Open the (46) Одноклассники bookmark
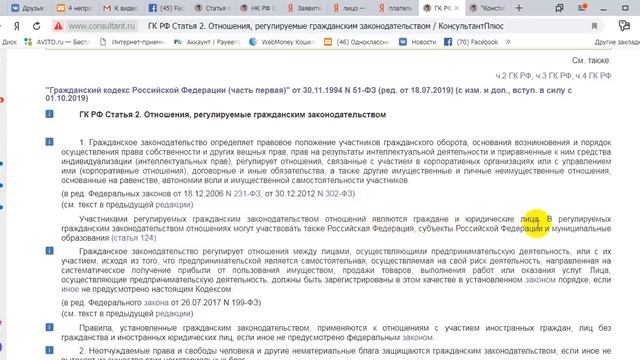The width and height of the screenshot is (640, 360). [x=357, y=42]
